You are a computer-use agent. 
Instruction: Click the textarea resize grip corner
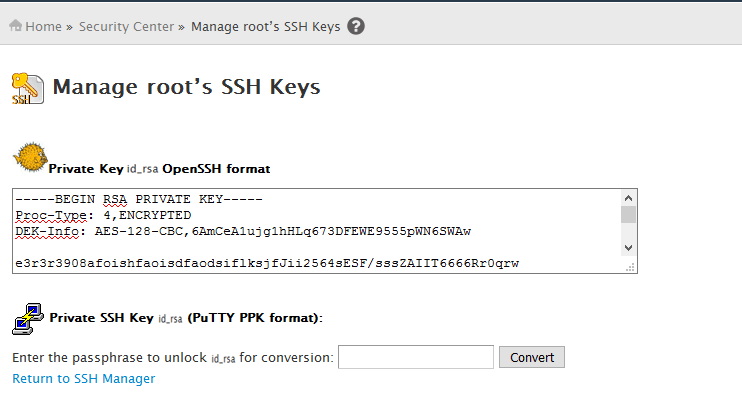tap(630, 267)
